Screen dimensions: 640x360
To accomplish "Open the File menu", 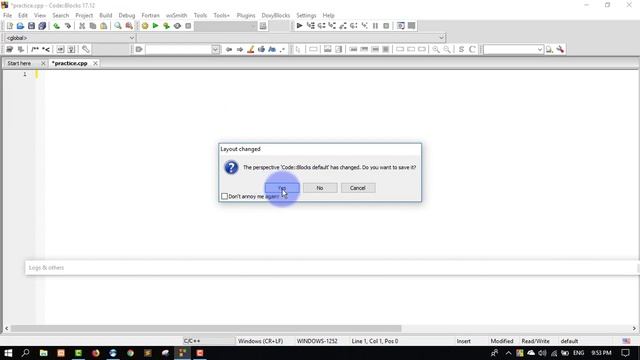I will click(x=8, y=16).
